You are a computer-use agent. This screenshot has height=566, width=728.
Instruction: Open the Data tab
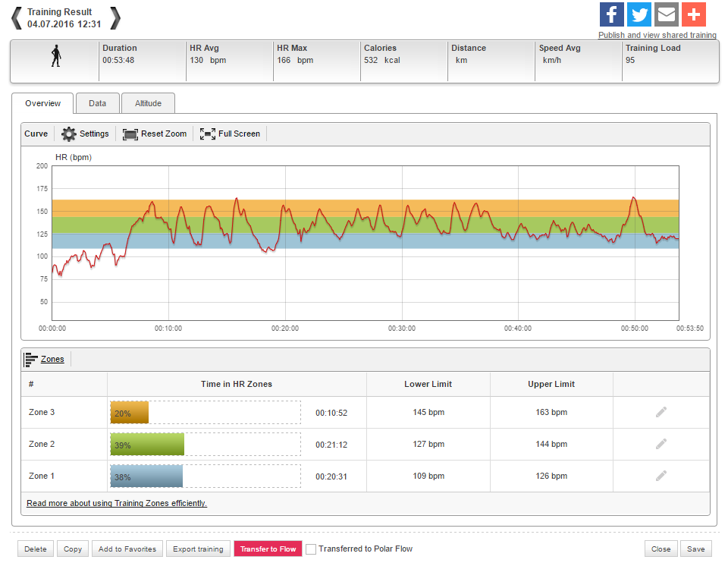click(98, 103)
